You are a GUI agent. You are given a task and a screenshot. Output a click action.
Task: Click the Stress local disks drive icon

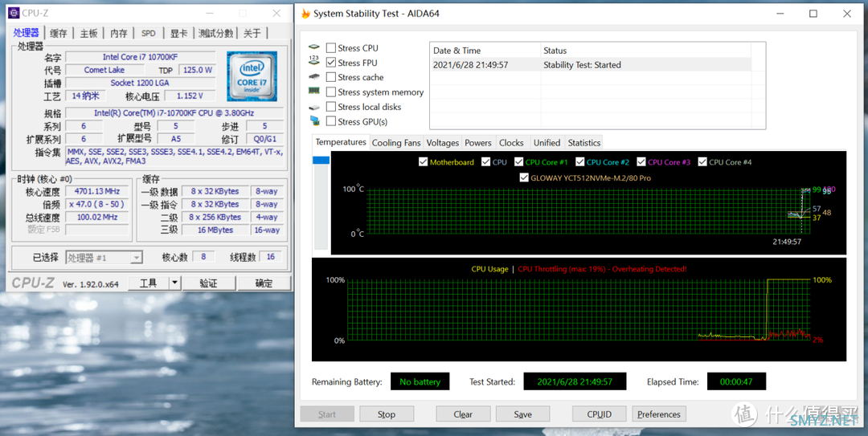point(314,107)
